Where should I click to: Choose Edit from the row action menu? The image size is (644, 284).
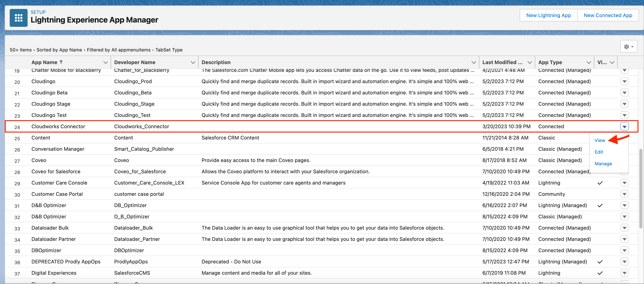coord(599,152)
